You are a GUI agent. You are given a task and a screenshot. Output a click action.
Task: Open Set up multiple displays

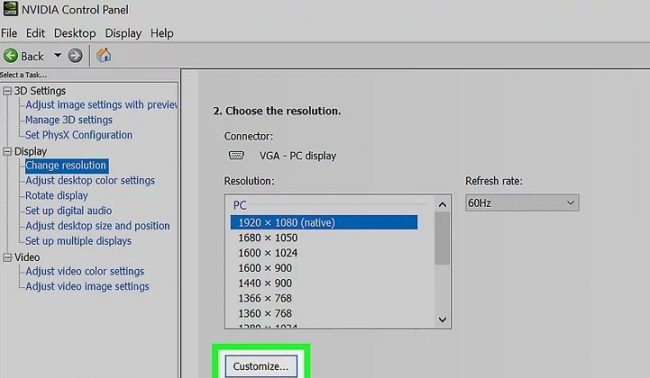(78, 241)
